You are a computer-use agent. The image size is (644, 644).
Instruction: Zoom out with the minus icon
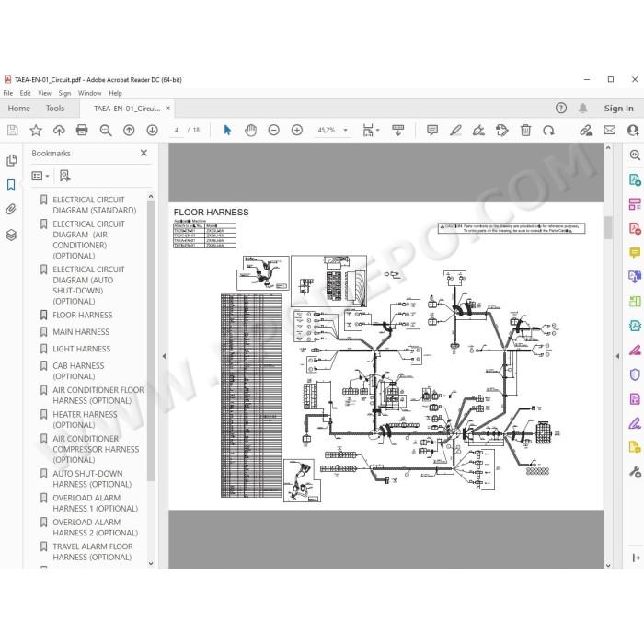273,131
